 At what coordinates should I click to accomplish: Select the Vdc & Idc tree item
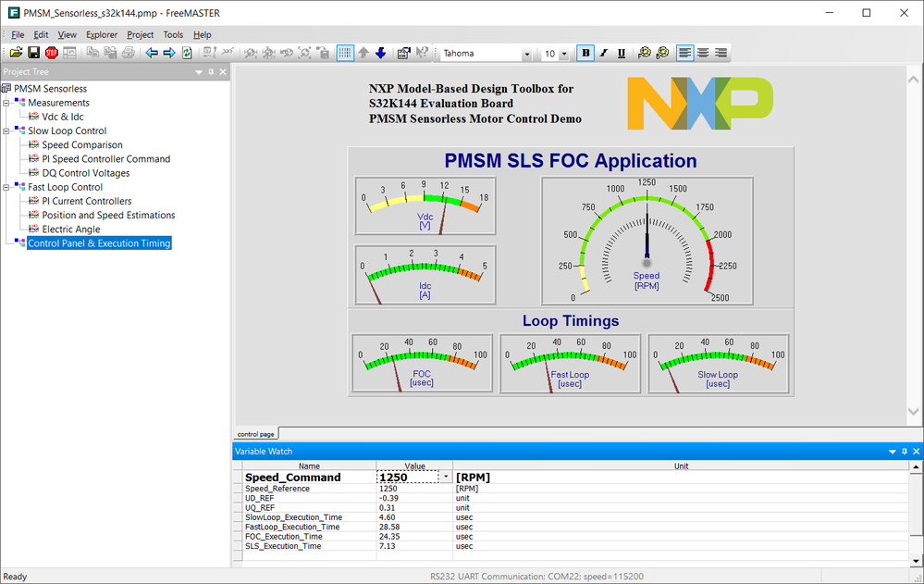click(63, 117)
